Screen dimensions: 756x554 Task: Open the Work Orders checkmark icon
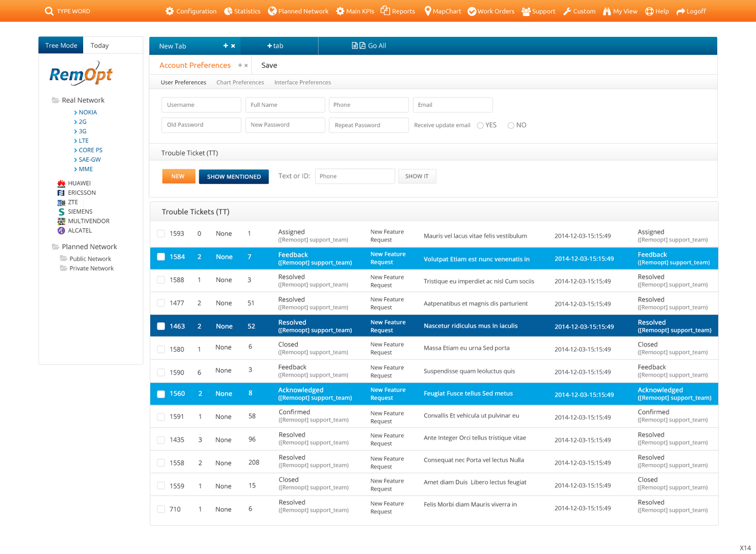472,11
